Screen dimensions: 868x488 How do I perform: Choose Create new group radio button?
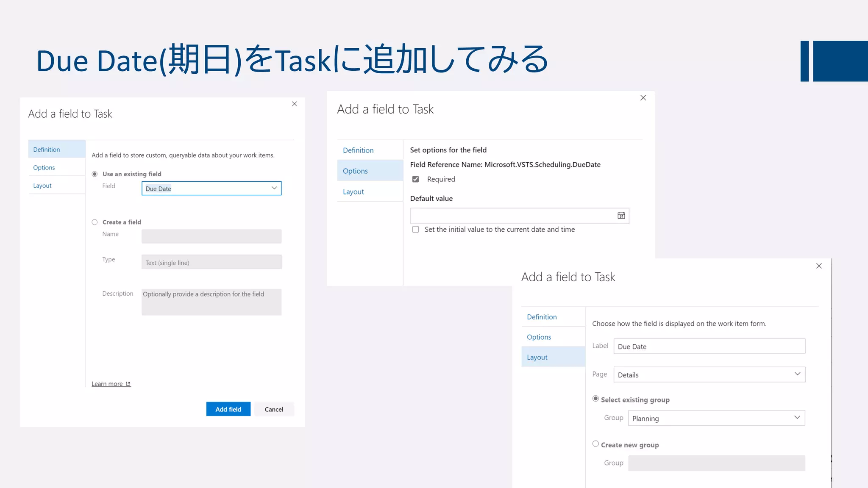[595, 444]
